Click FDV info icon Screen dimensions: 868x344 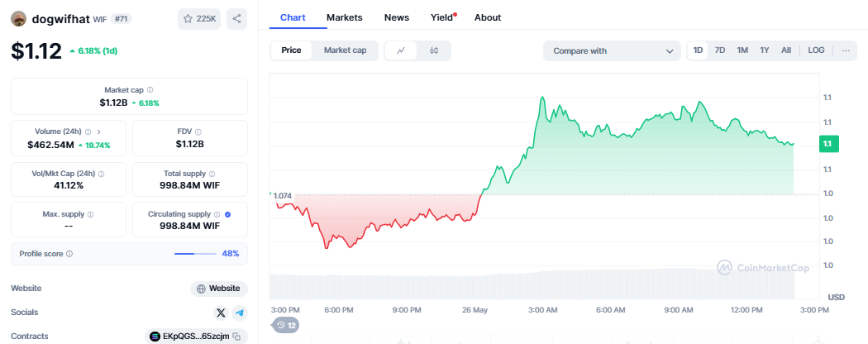pos(198,131)
